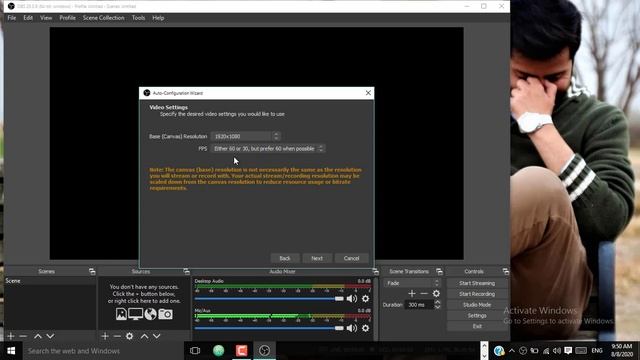Screen dimensions: 640x360
Task: Pop out Scene Transitions dock icon
Action: click(x=439, y=271)
